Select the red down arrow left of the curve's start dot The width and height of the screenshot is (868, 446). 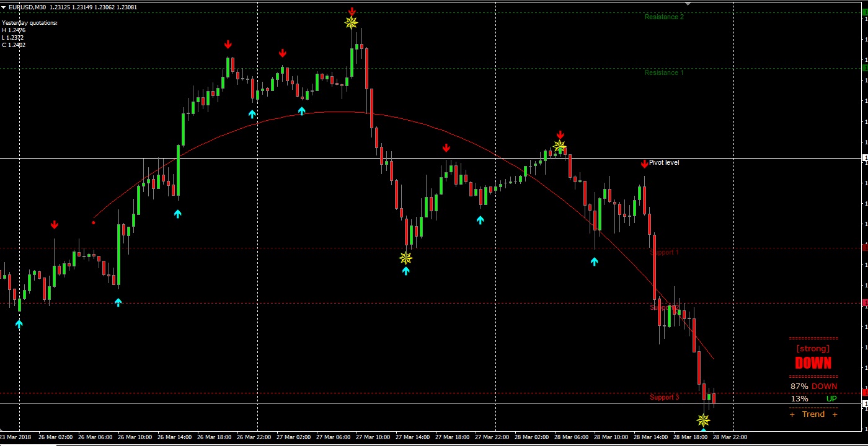pos(55,224)
